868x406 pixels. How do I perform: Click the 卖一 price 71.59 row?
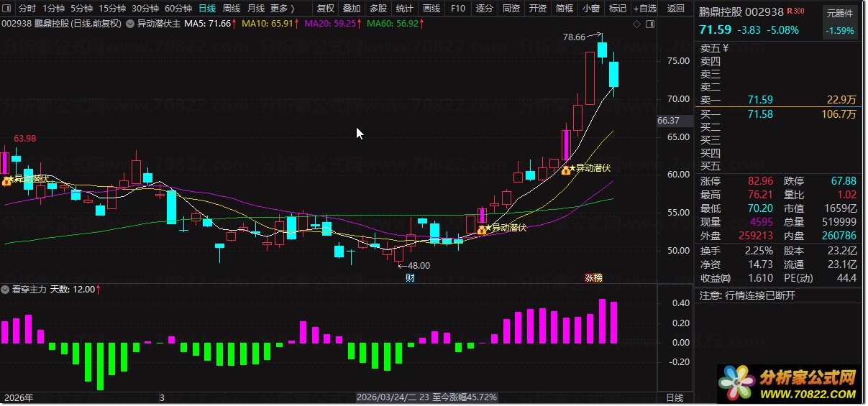click(779, 100)
